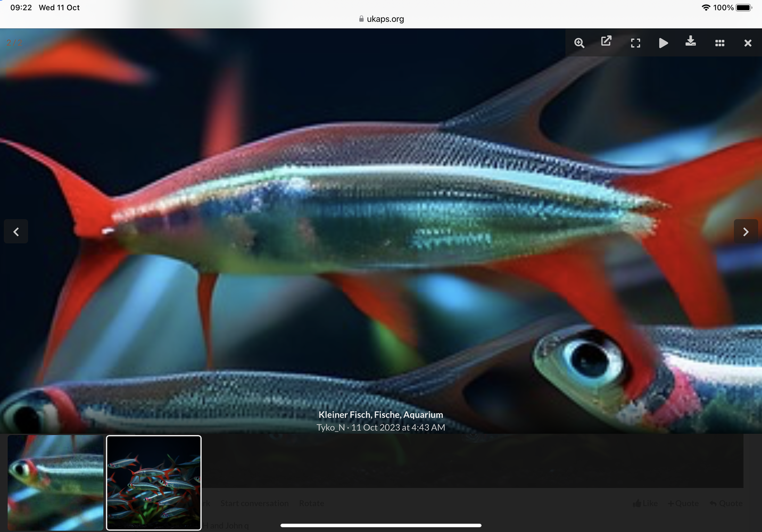Toggle the thumbnails grid icon
Image resolution: width=762 pixels, height=532 pixels.
pyautogui.click(x=720, y=43)
